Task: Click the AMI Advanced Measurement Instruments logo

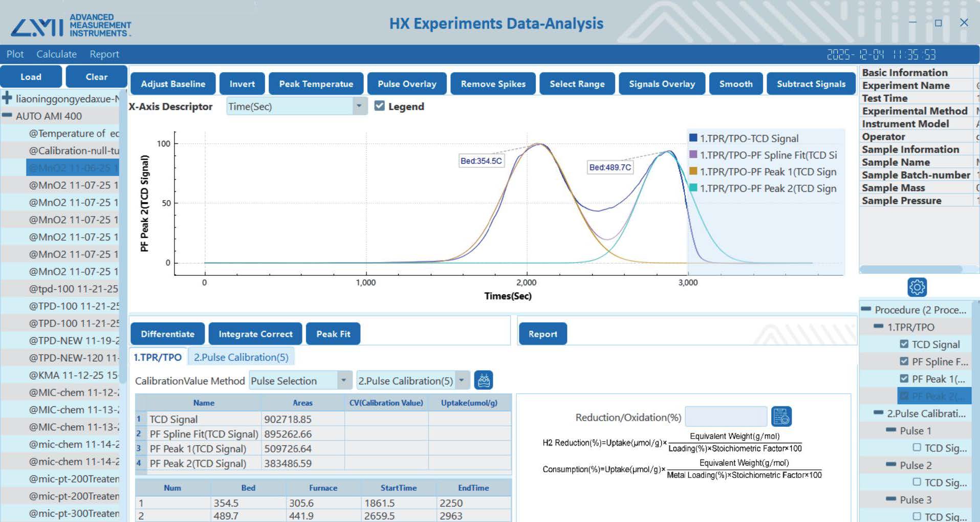Action: (71, 26)
